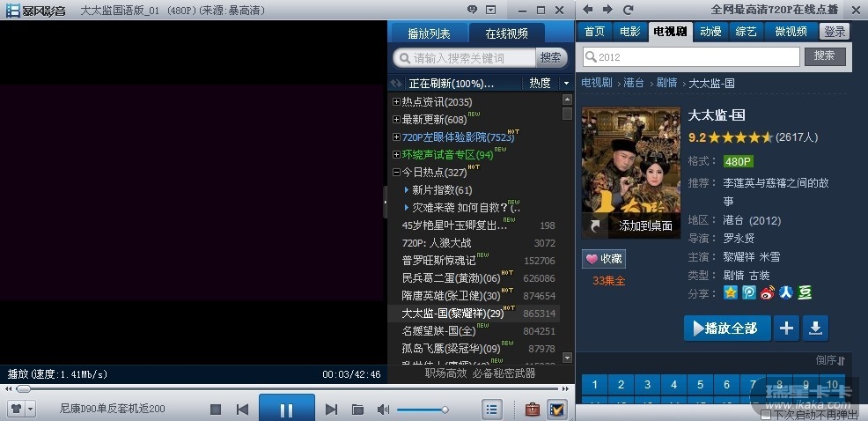Image resolution: width=868 pixels, height=421 pixels.
Task: Open the main menu dropdown icon in title bar
Action: click(x=490, y=10)
